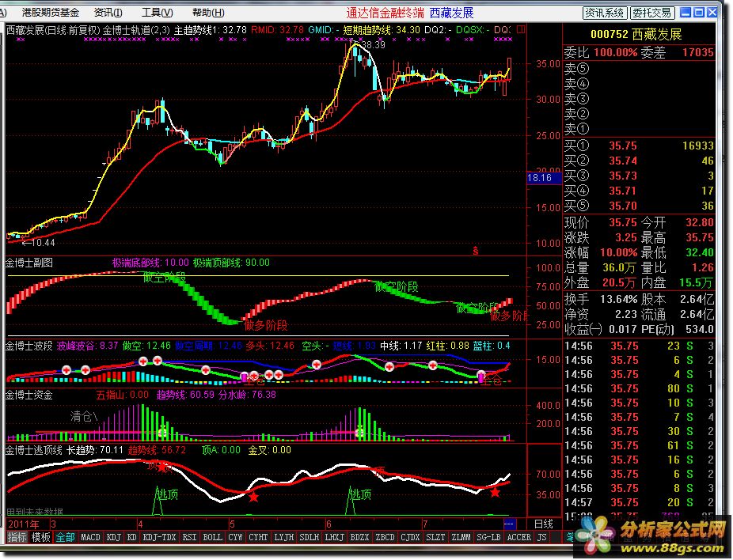Switch to the KDJ-TDX indicator tab
The image size is (733, 560).
(159, 537)
